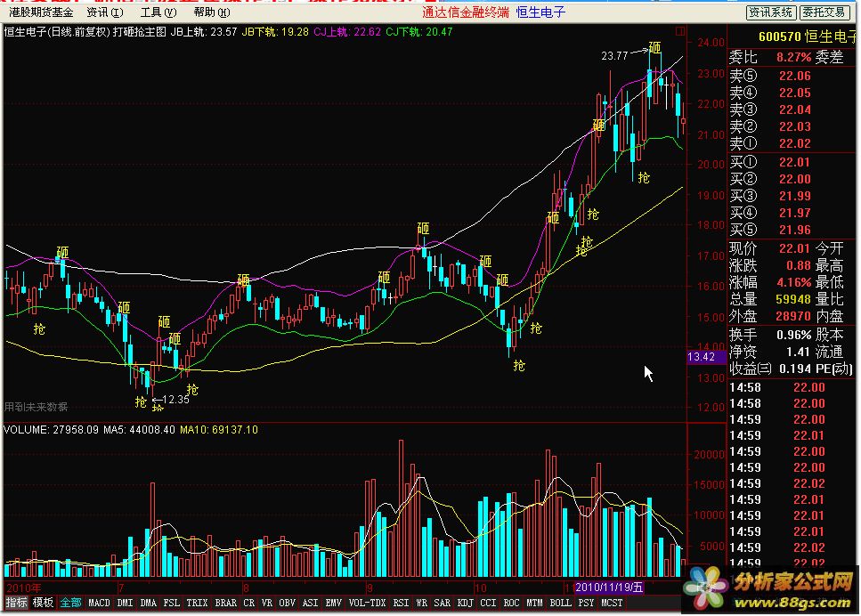This screenshot has width=861, height=616.
Task: Click the 卖④ price 22.05
Action: tap(794, 93)
